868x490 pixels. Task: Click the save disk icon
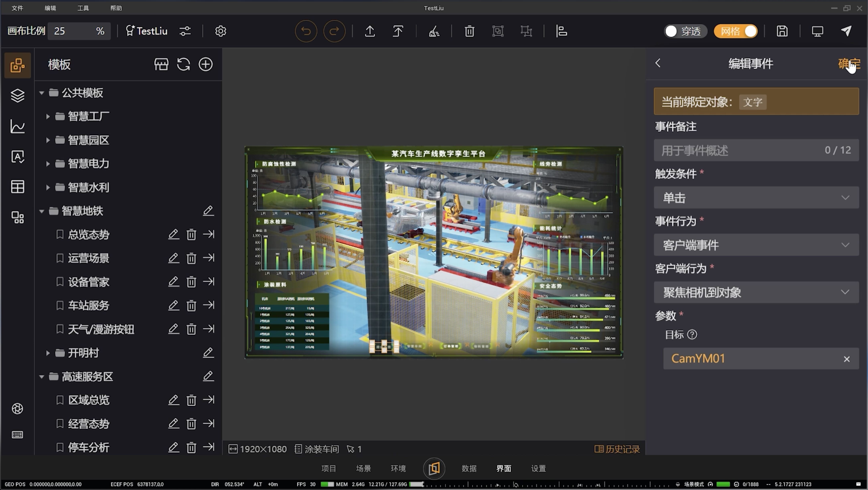pyautogui.click(x=782, y=31)
